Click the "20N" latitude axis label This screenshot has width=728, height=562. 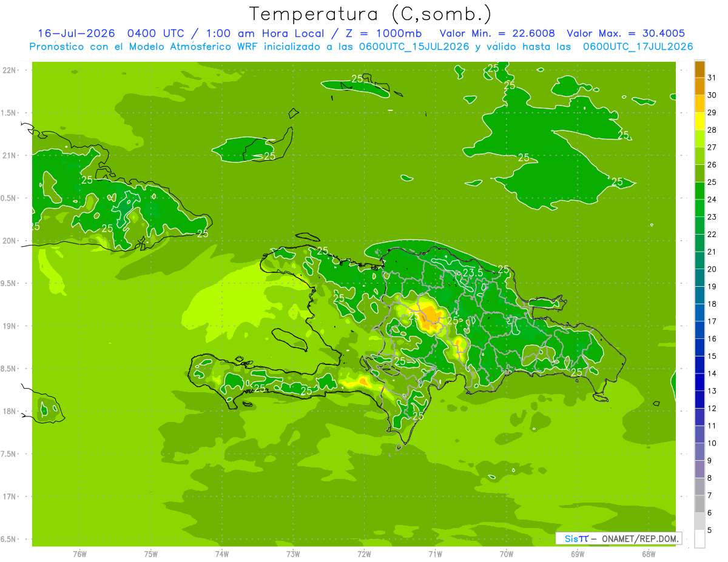coord(10,241)
